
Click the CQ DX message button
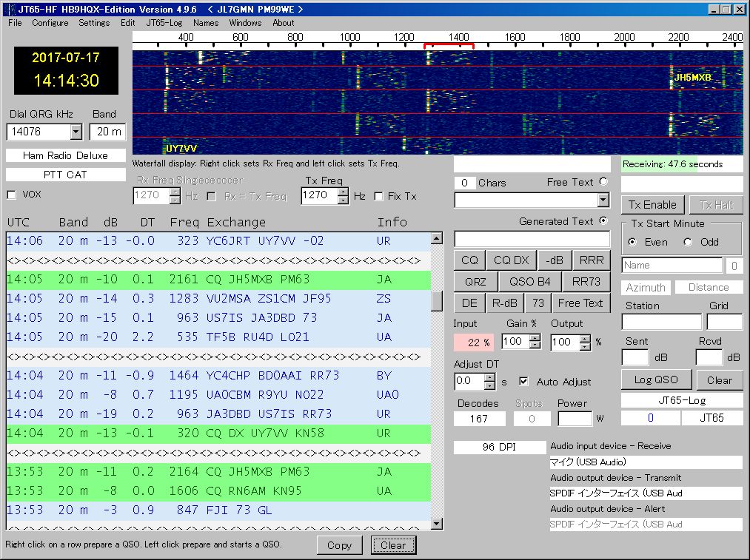511,260
